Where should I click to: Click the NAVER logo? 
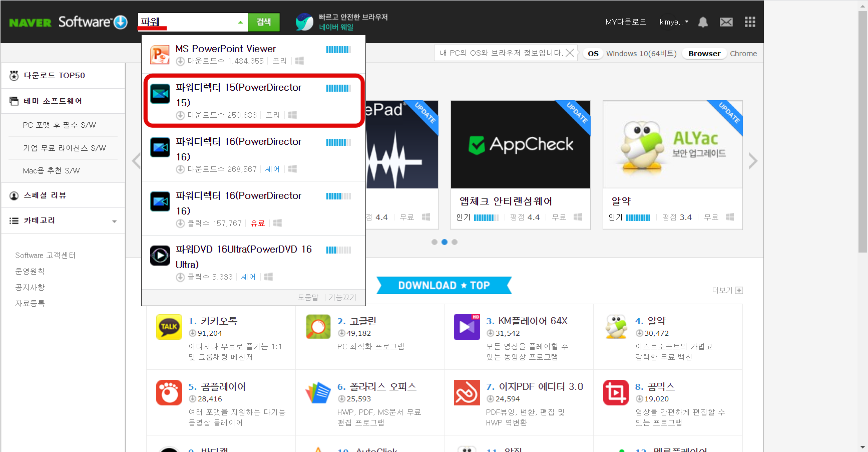click(x=30, y=23)
